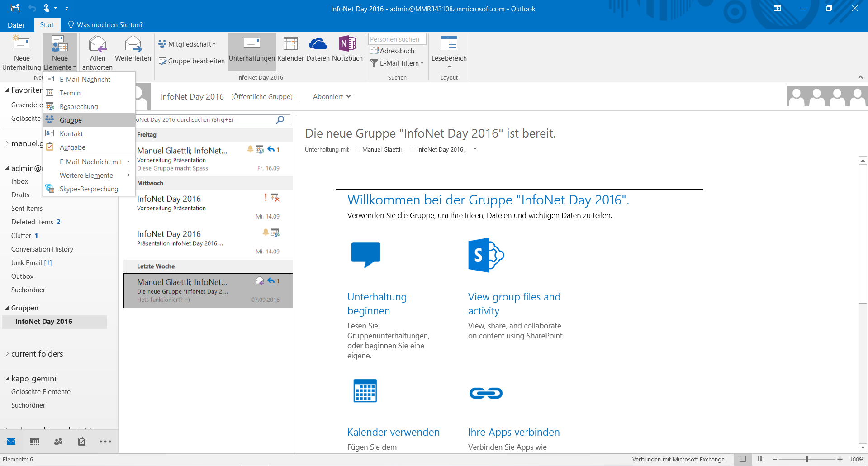
Task: Click the undo arrow in quick access toolbar
Action: [x=32, y=8]
